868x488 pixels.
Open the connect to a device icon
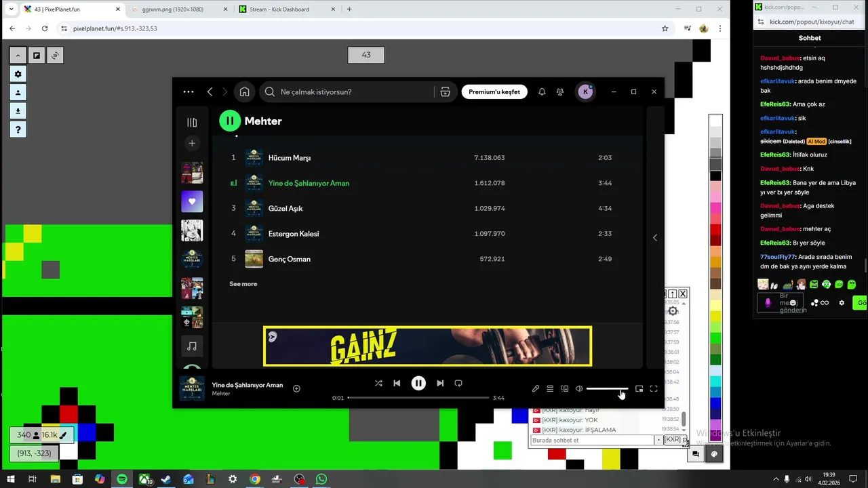(x=564, y=388)
